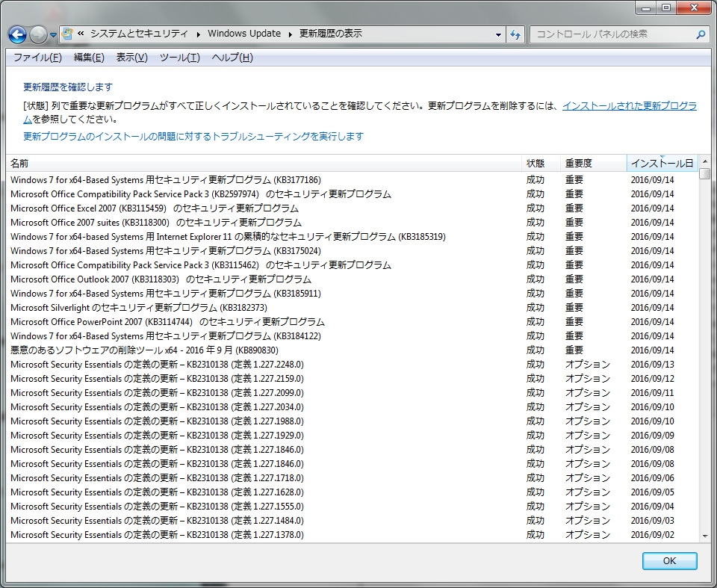Select the Internet Explorer 11 KB3185319 row
Image resolution: width=717 pixels, height=588 pixels.
coord(352,237)
